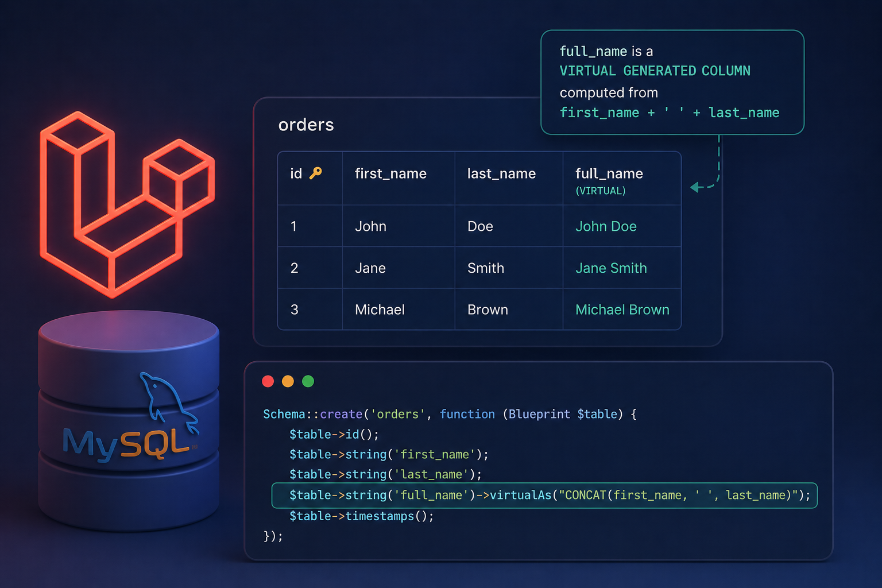
Task: Click the highlighted virtualAs code line
Action: pos(544,496)
